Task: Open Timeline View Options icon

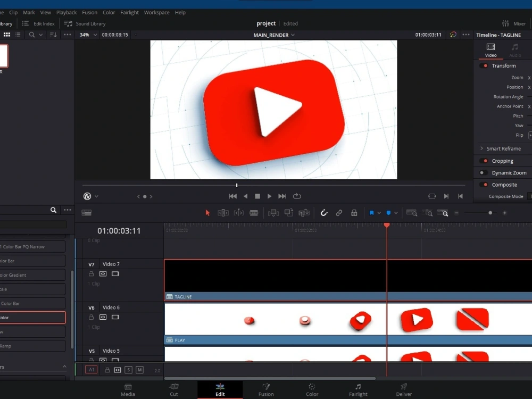Action: click(87, 212)
